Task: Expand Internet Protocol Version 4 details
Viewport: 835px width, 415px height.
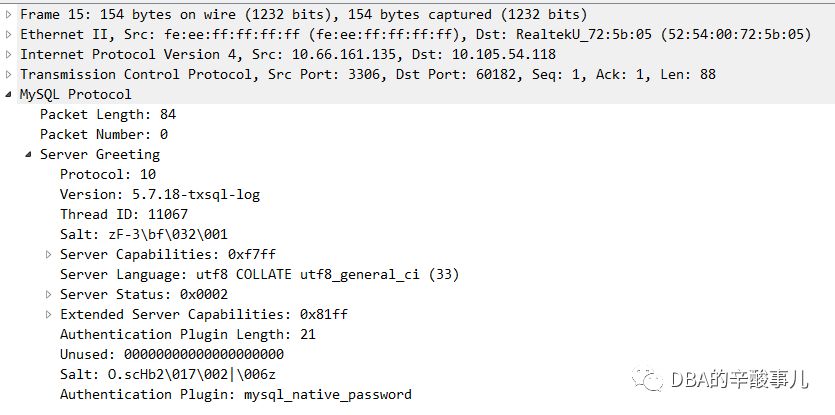Action: coord(9,54)
